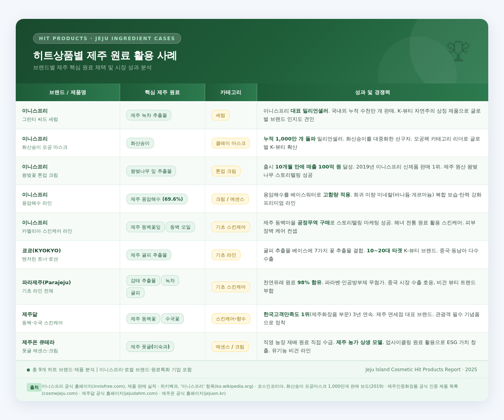Toggle the 톤업 크림 category tag
The height and width of the screenshot is (420, 504).
click(x=226, y=171)
